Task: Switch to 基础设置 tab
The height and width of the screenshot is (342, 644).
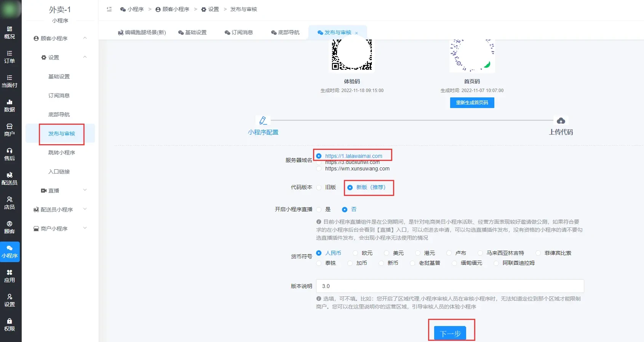Action: 192,32
